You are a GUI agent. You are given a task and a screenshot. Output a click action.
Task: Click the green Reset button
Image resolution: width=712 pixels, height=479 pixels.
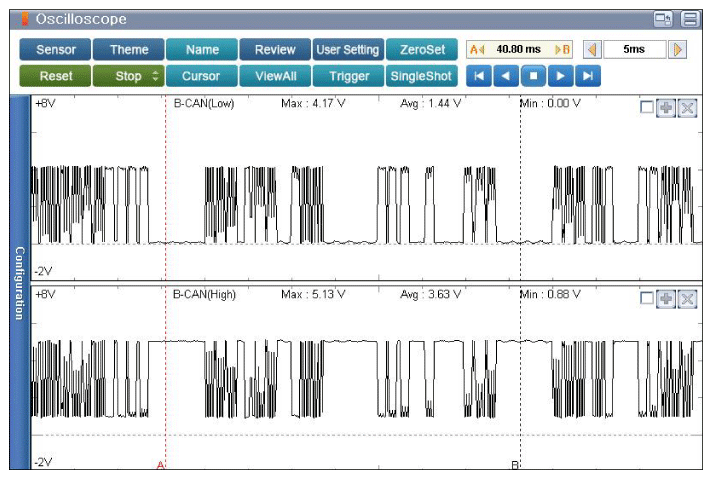click(x=55, y=76)
